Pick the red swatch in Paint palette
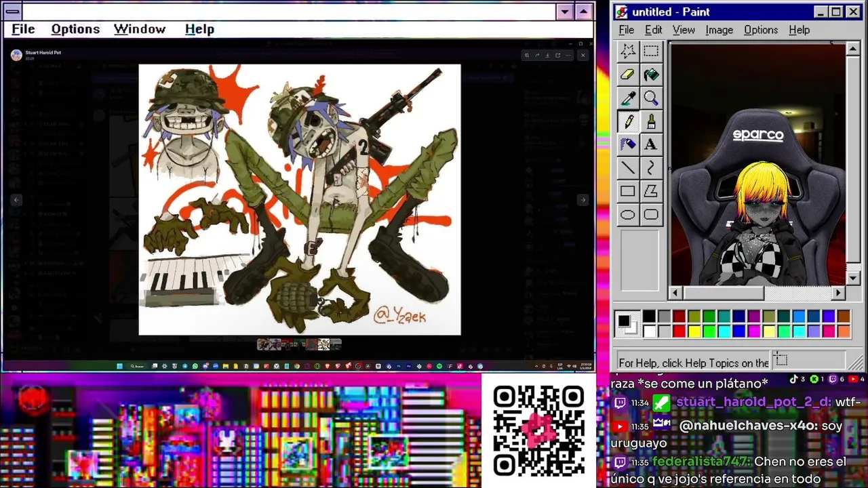868x488 pixels. [x=679, y=331]
